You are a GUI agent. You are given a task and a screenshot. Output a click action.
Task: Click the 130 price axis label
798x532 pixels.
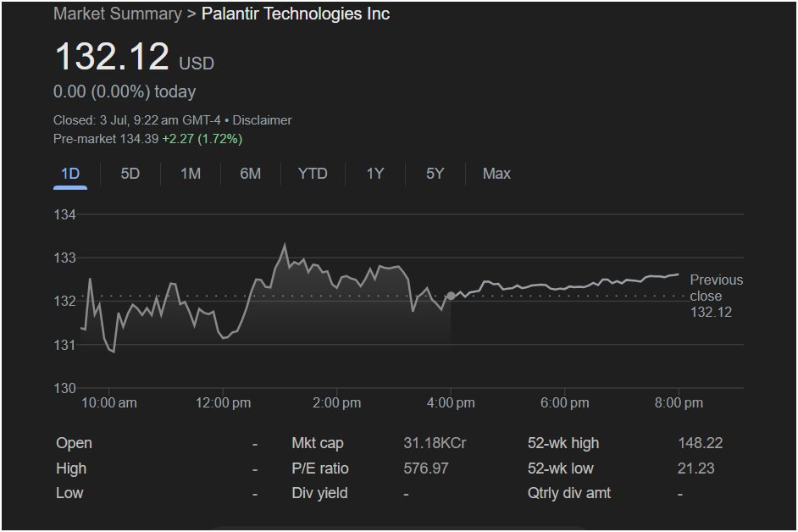pyautogui.click(x=64, y=389)
